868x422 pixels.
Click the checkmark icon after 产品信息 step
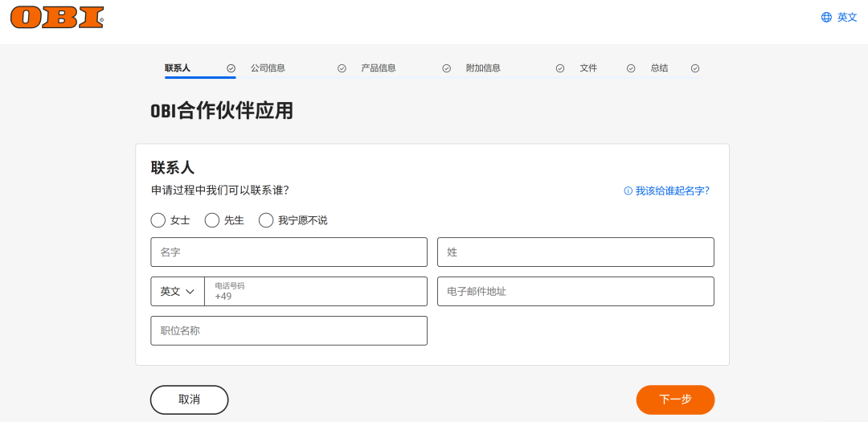click(447, 68)
